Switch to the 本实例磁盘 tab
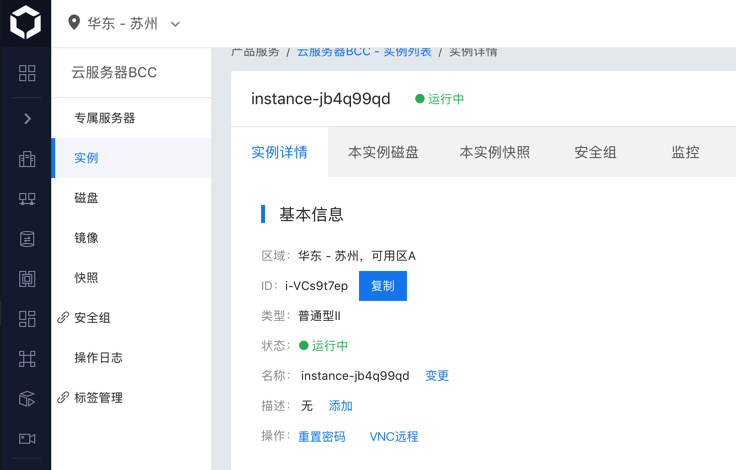 coord(383,153)
